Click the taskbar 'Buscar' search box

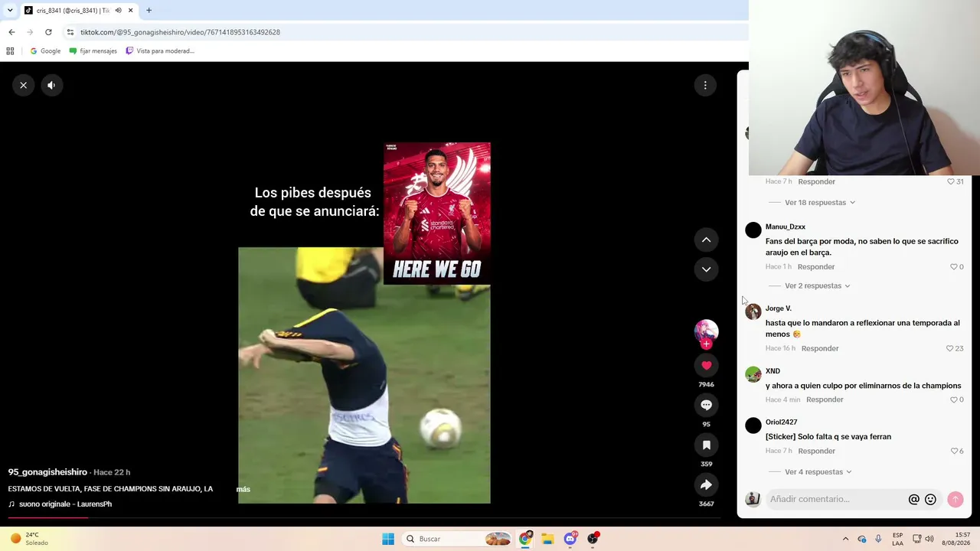tap(458, 539)
